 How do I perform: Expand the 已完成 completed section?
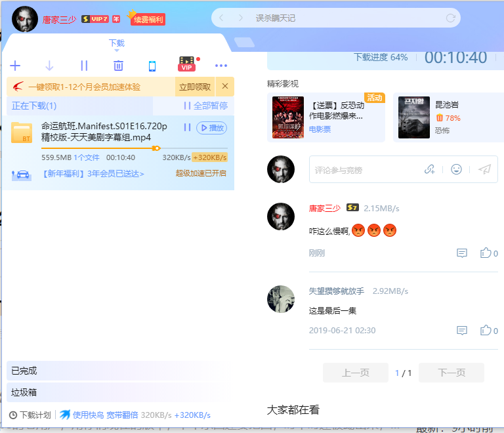click(24, 371)
